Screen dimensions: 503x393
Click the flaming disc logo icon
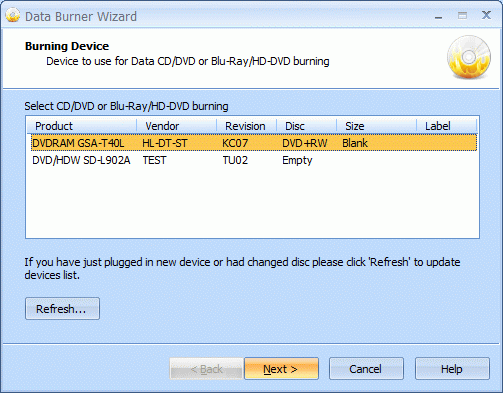point(469,57)
